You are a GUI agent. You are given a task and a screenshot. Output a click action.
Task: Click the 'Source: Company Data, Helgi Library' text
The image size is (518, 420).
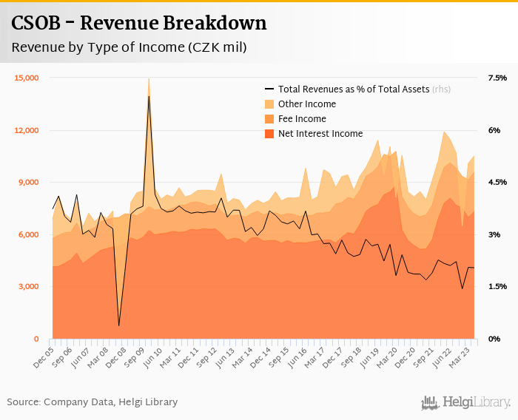[92, 402]
